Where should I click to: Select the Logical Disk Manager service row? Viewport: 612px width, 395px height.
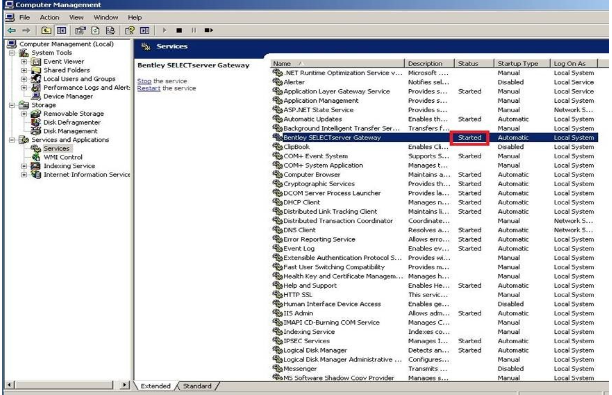pyautogui.click(x=434, y=350)
